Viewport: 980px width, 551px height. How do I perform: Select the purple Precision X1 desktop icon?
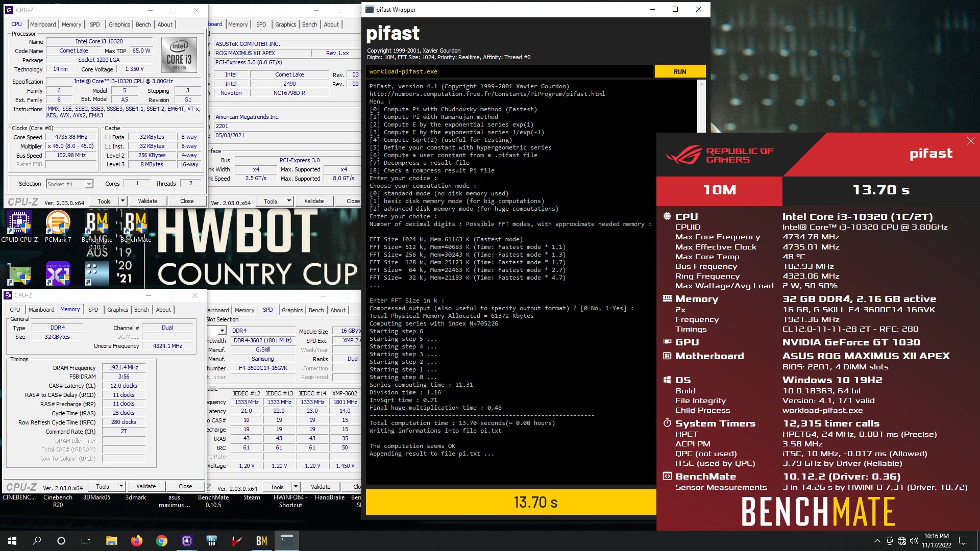click(x=58, y=274)
